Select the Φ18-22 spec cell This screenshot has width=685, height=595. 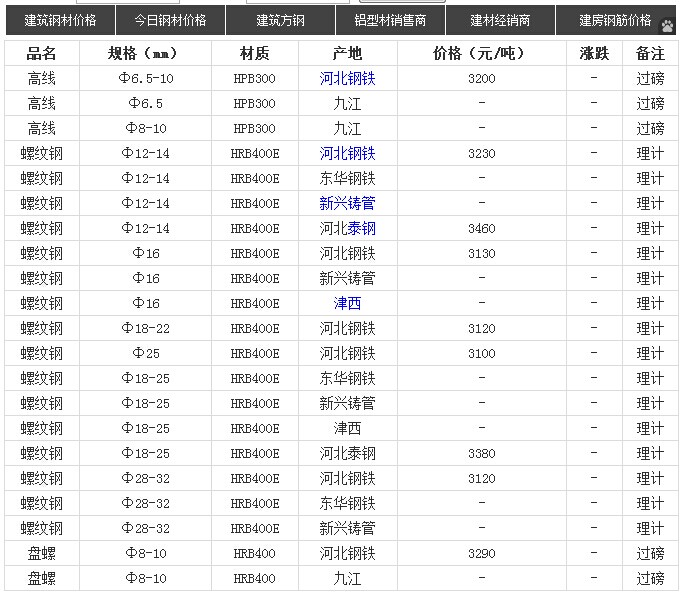tap(146, 329)
